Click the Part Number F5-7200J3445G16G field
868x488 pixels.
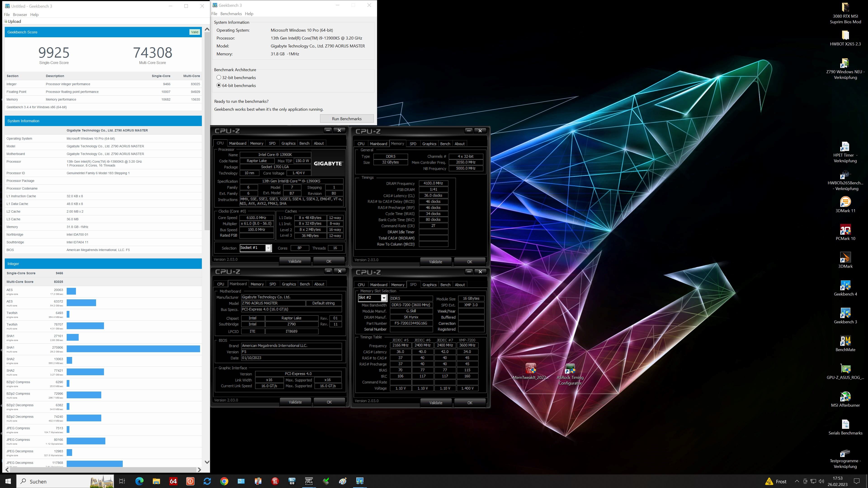[x=411, y=323]
